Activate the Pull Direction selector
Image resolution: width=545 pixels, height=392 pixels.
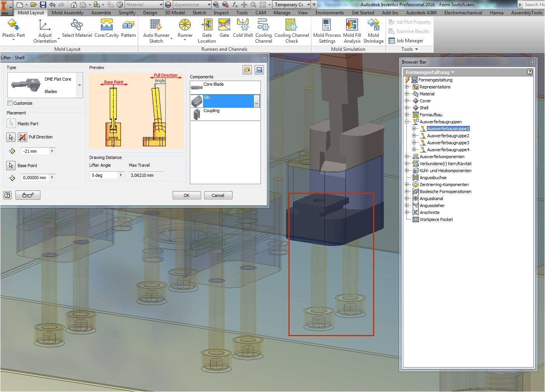click(x=10, y=137)
